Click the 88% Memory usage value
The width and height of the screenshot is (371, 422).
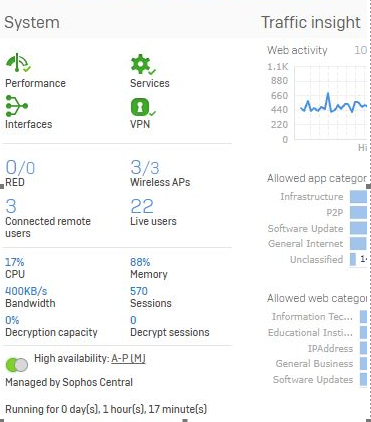pyautogui.click(x=140, y=262)
